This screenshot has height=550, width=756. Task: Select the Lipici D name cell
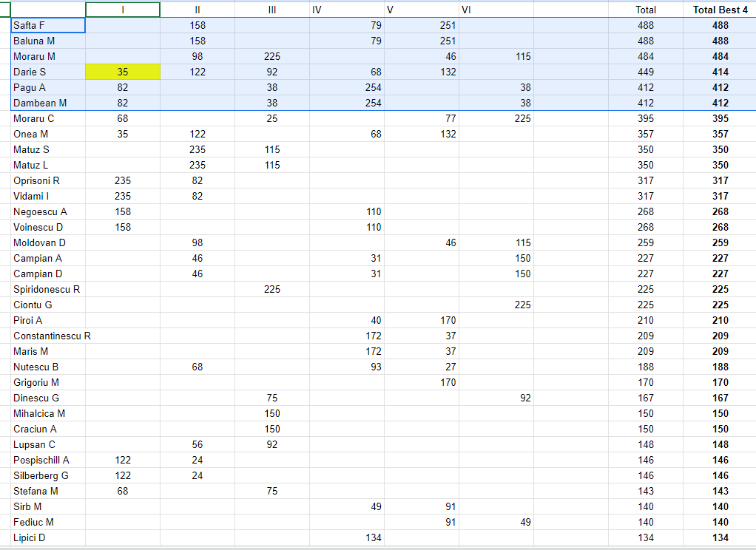[48, 537]
